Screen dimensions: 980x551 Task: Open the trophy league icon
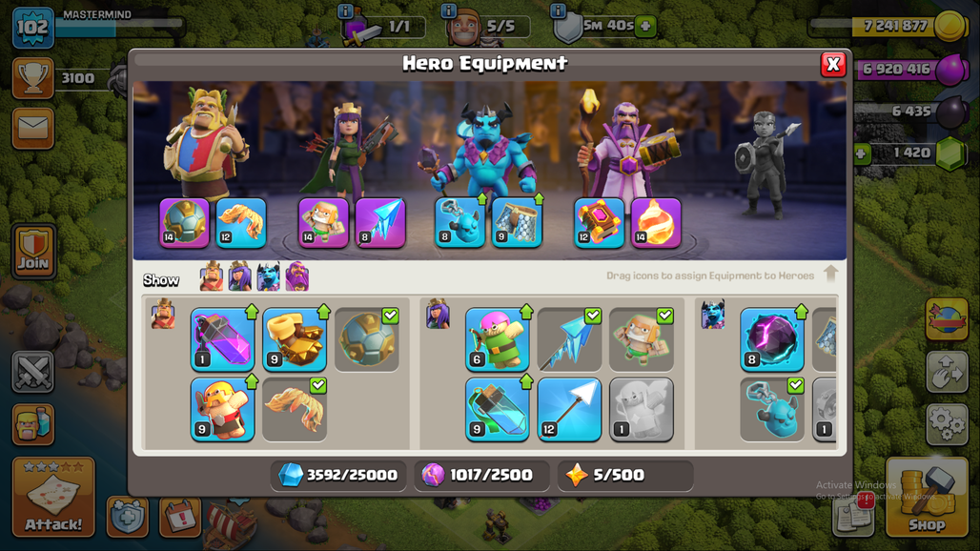[x=33, y=78]
